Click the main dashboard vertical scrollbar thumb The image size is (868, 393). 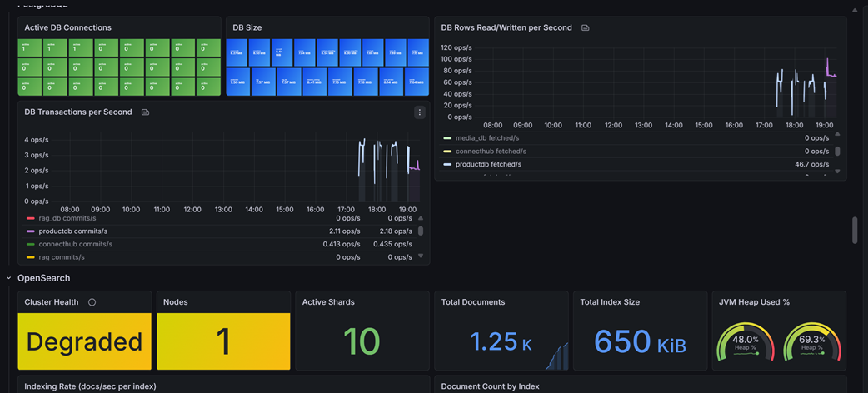855,231
